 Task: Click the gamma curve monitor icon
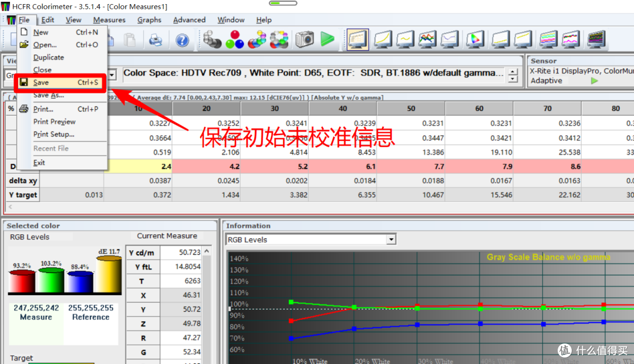tap(383, 40)
